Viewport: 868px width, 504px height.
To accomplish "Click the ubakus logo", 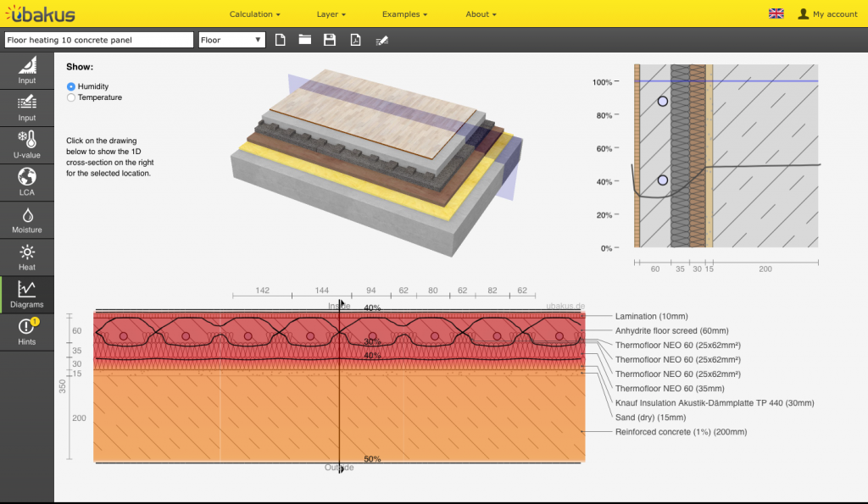I will (x=39, y=14).
